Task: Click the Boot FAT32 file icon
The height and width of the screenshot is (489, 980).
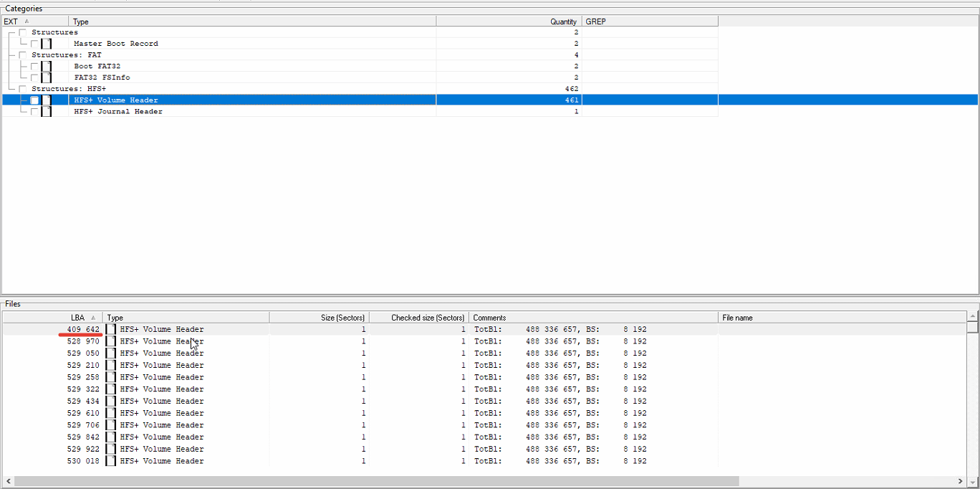Action: click(47, 66)
